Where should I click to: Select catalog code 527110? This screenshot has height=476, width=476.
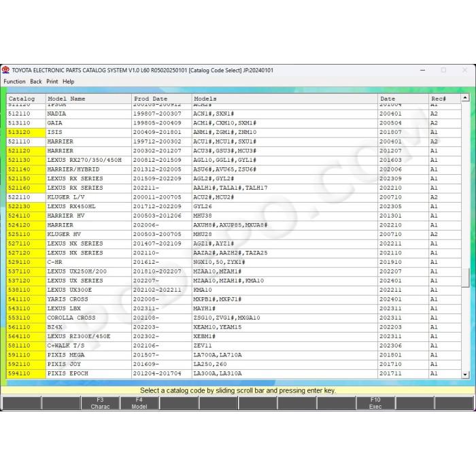[x=19, y=243]
